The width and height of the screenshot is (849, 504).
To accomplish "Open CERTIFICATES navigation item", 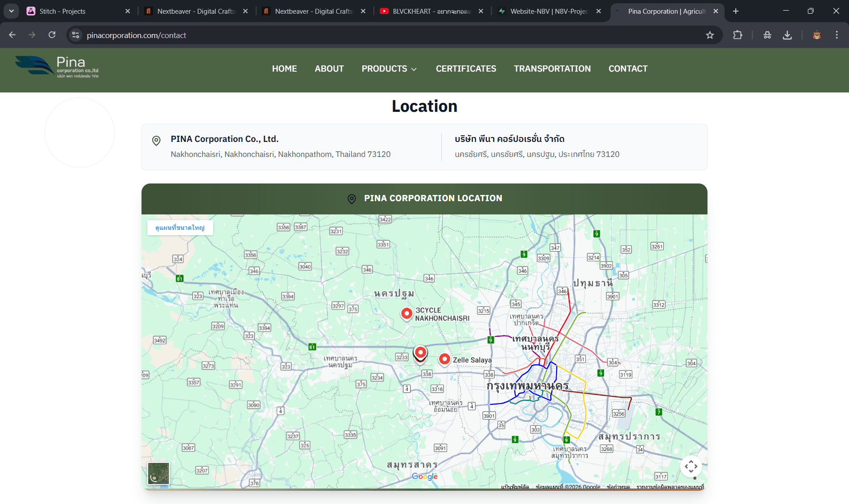I will tap(466, 69).
